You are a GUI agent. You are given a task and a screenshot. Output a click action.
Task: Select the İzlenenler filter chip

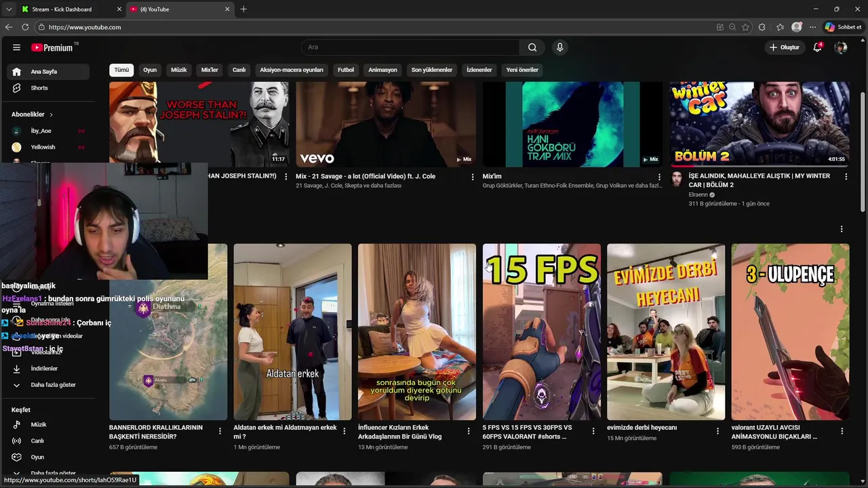(479, 70)
